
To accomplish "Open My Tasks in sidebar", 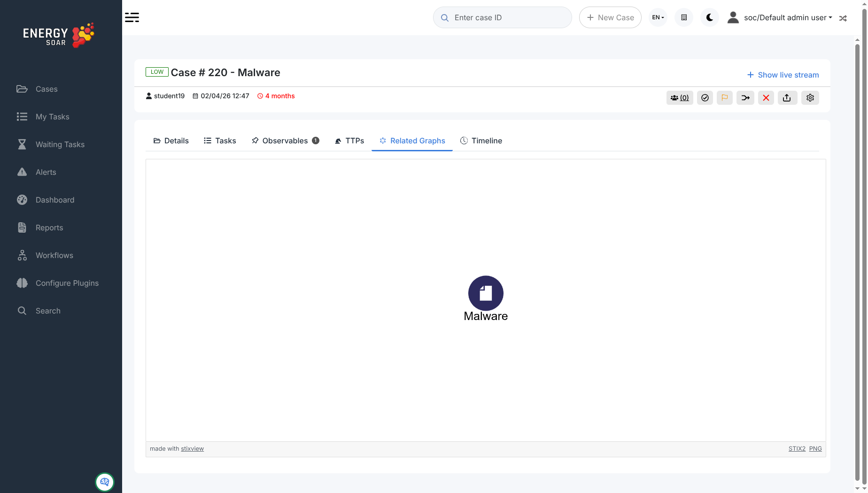I will click(43, 117).
